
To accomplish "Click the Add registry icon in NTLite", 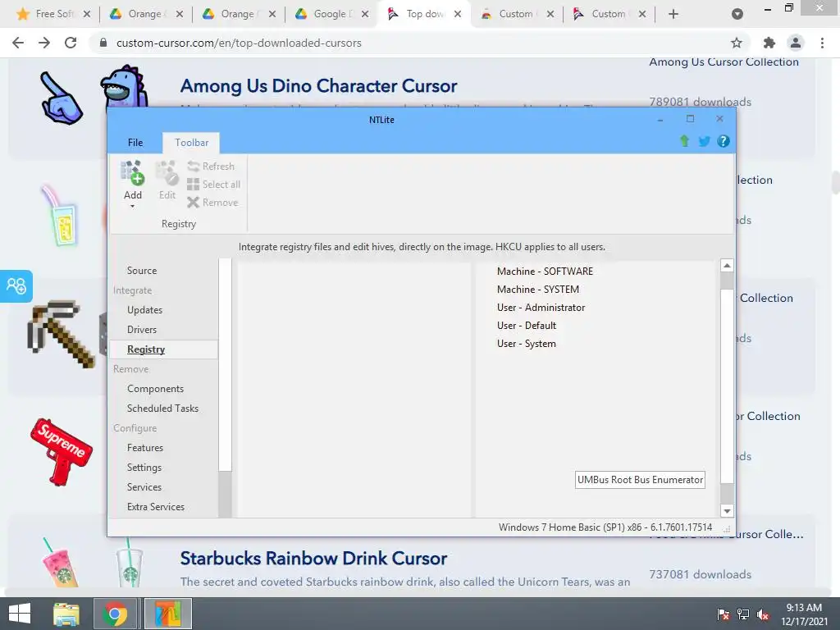I will pyautogui.click(x=132, y=173).
